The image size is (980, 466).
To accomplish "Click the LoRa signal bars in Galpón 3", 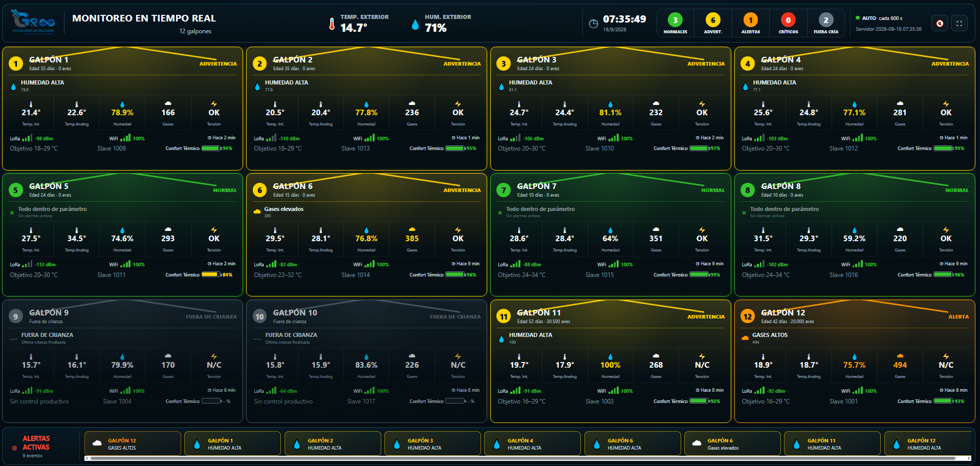I will pyautogui.click(x=515, y=138).
